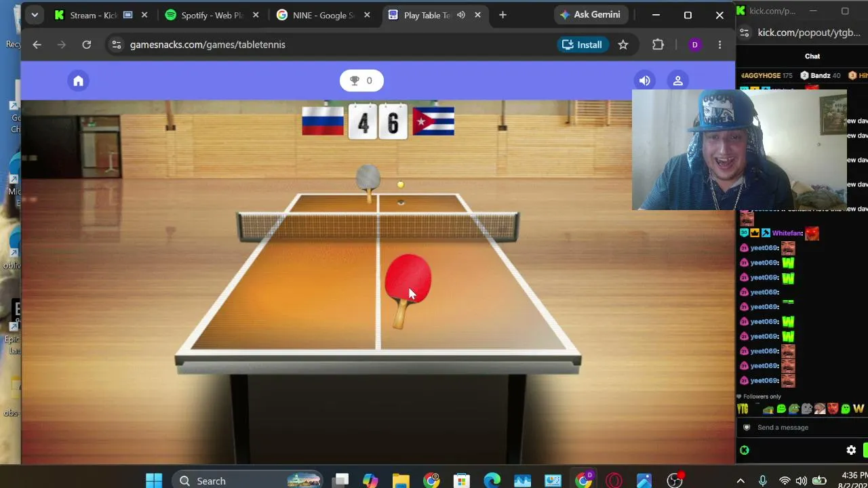Bookmark this page with the star icon
868x488 pixels.
point(623,45)
